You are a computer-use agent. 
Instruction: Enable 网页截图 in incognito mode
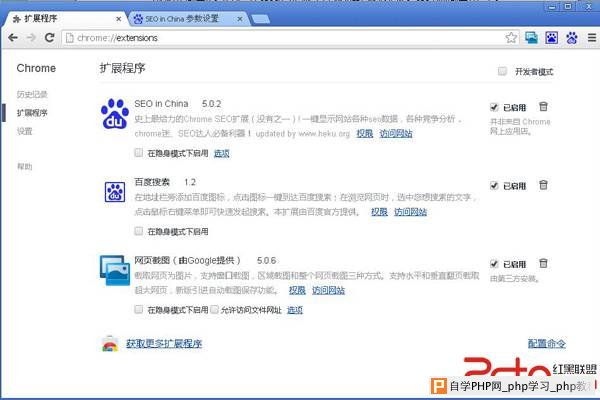(x=139, y=309)
